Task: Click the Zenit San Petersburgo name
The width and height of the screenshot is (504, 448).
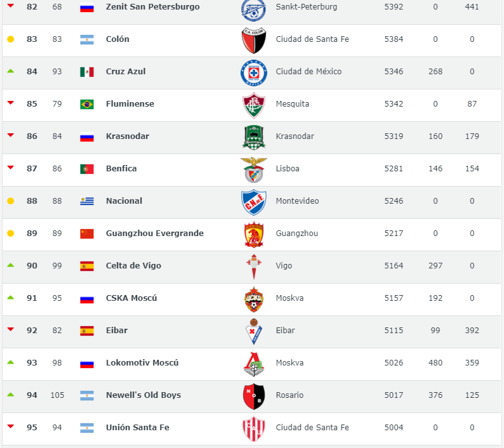Action: [153, 7]
